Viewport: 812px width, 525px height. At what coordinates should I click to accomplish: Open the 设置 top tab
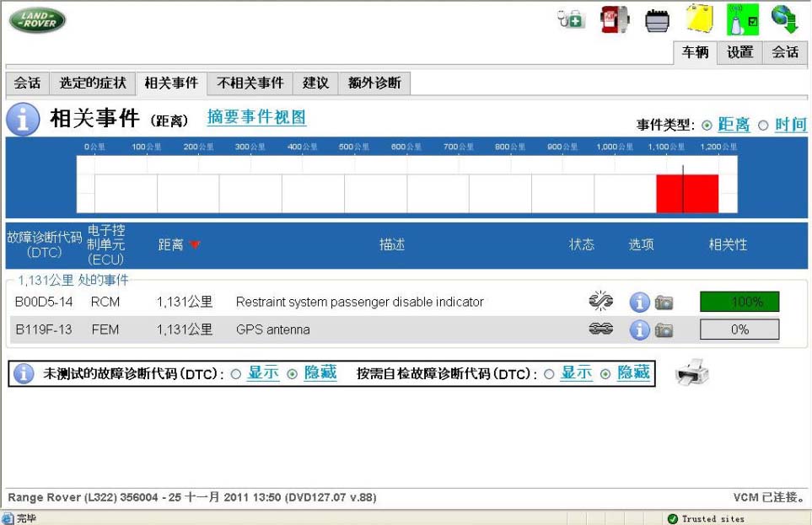[x=739, y=52]
